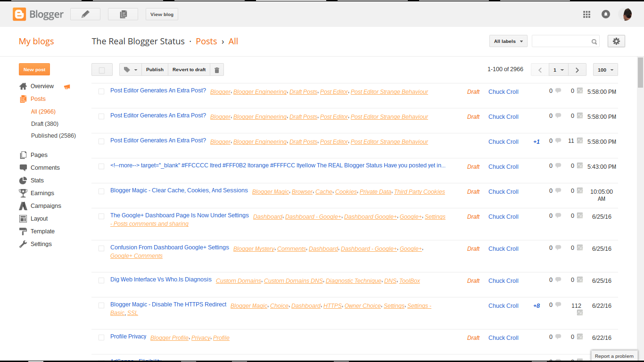Go to previous page of posts
This screenshot has width=644, height=362.
540,70
